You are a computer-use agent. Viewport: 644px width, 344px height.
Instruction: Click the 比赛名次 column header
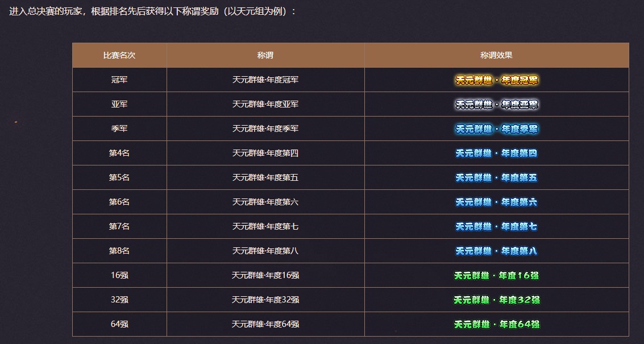tap(119, 56)
